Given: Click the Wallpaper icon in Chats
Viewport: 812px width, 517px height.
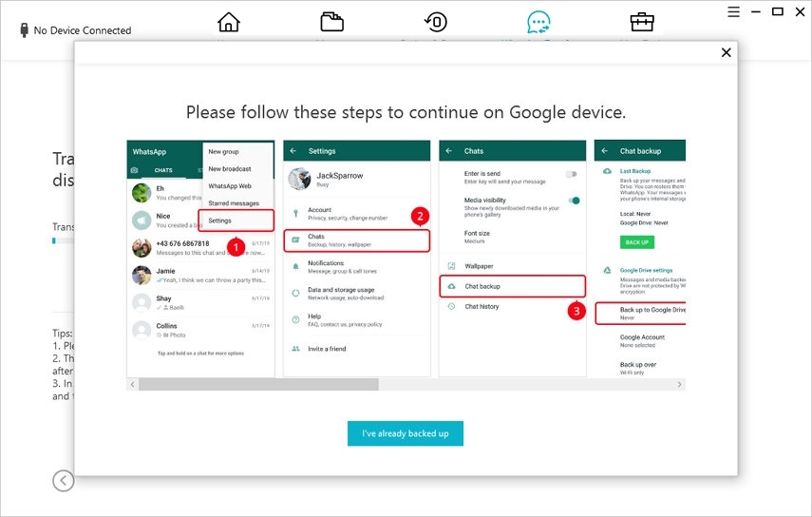Looking at the screenshot, I should [x=451, y=266].
